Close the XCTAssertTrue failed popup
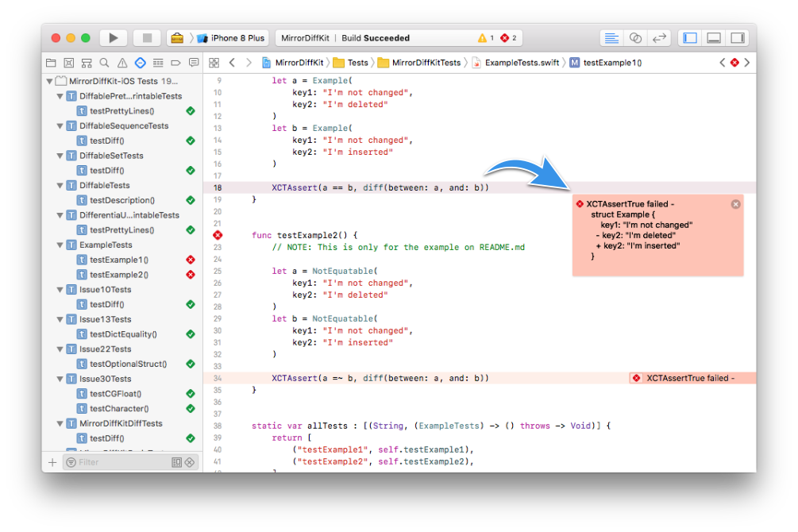 735,204
